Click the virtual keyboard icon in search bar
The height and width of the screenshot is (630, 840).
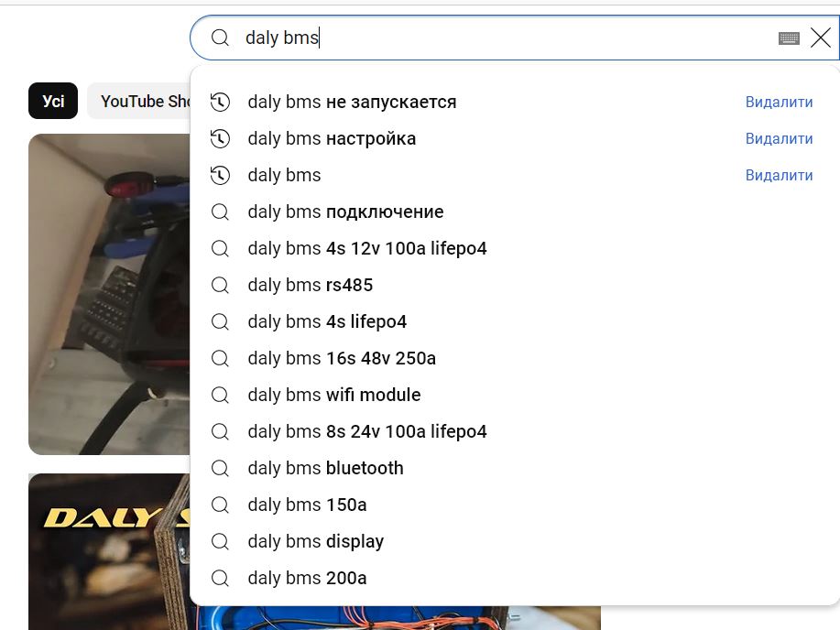click(788, 38)
